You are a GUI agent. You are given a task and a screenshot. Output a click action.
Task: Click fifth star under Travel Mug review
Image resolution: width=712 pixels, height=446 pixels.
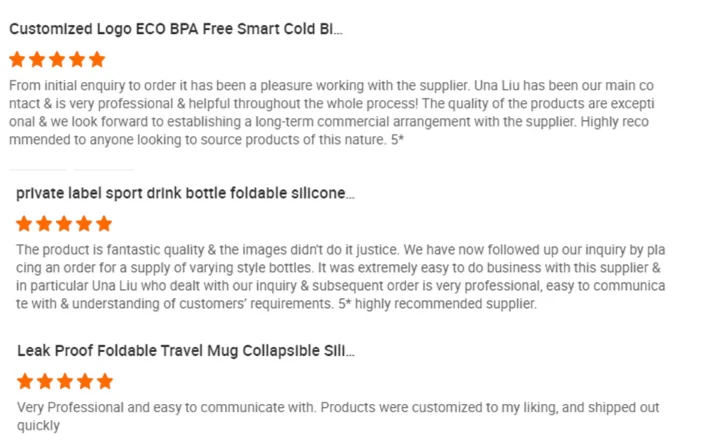click(104, 381)
